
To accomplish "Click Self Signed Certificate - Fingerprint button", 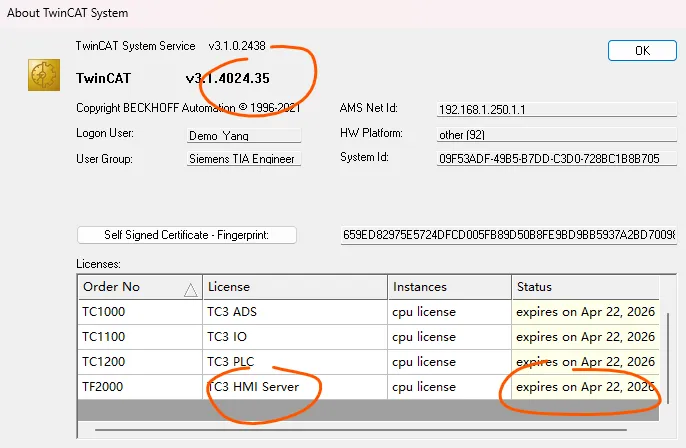I will click(x=187, y=235).
